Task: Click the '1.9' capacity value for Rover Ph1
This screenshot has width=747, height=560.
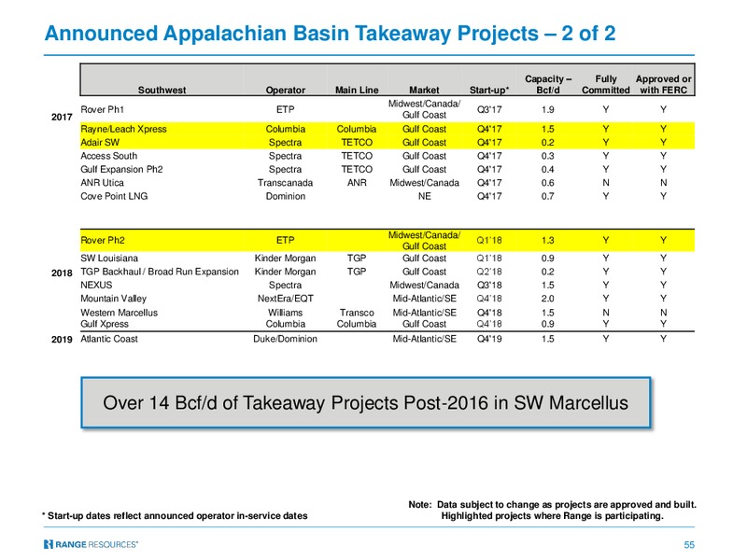Action: pos(548,109)
